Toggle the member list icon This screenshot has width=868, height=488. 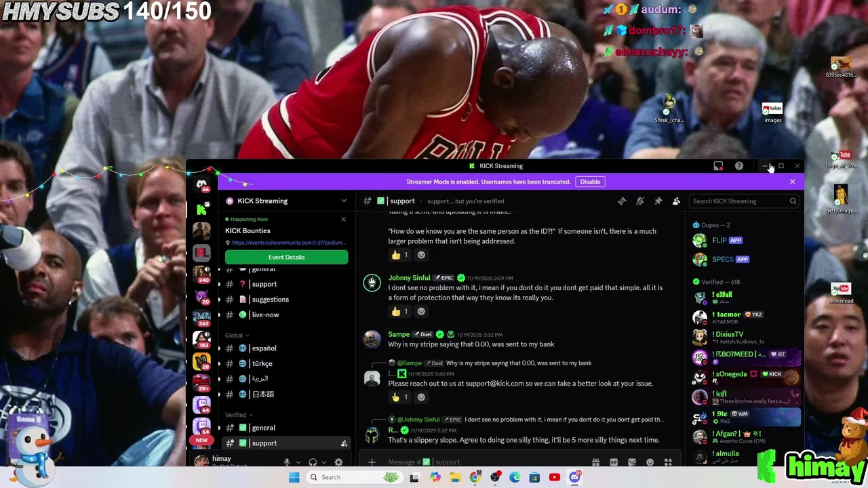(676, 201)
